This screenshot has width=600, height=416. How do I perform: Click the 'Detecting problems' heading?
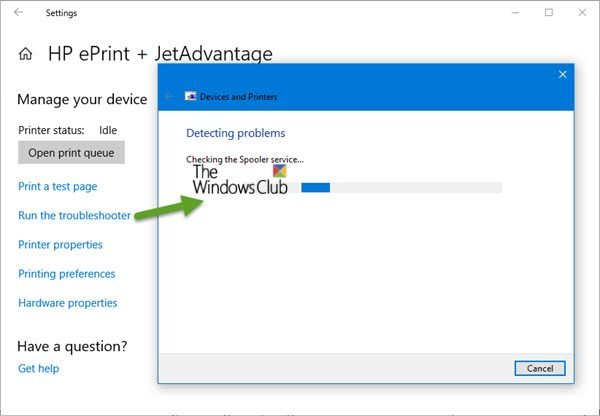tap(236, 133)
